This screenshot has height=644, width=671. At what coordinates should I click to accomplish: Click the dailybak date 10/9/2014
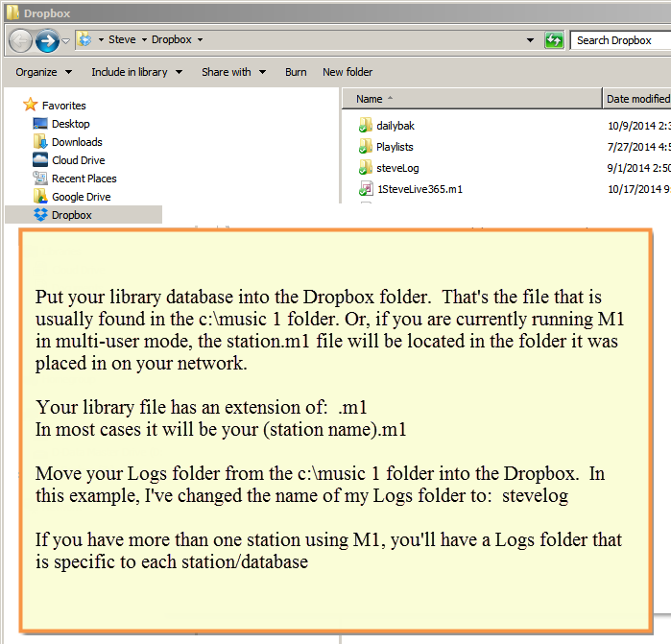pos(639,126)
